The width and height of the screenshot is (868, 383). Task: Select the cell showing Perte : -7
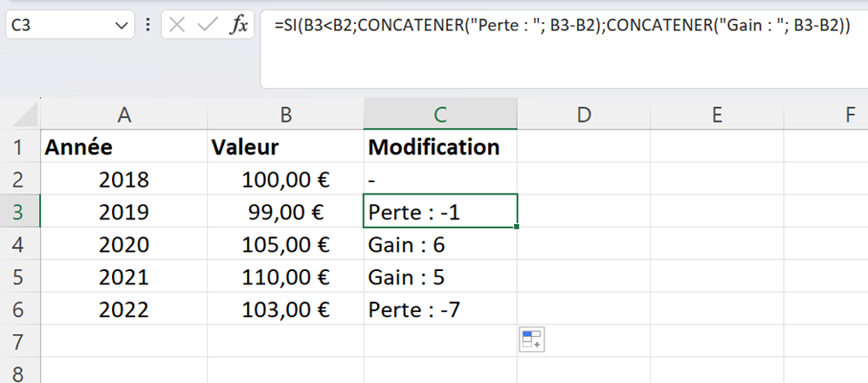pyautogui.click(x=440, y=309)
